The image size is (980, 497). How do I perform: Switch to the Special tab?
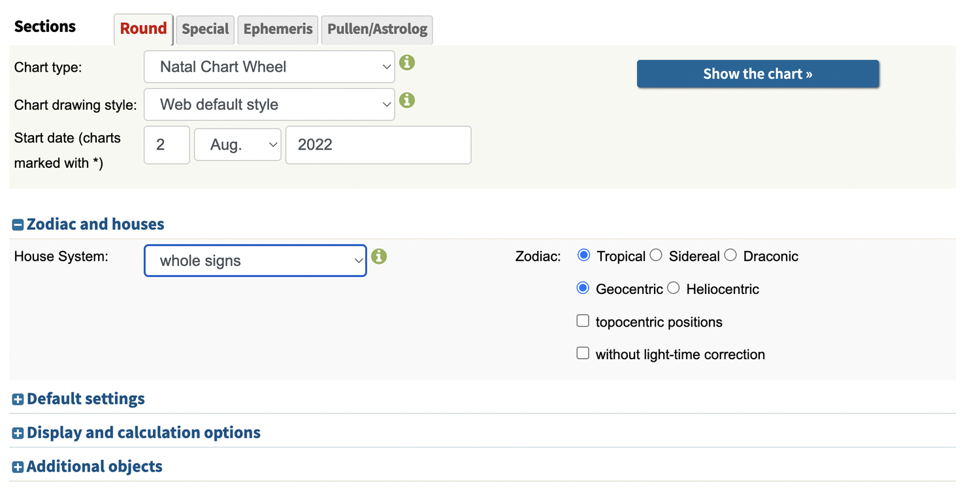click(x=205, y=29)
